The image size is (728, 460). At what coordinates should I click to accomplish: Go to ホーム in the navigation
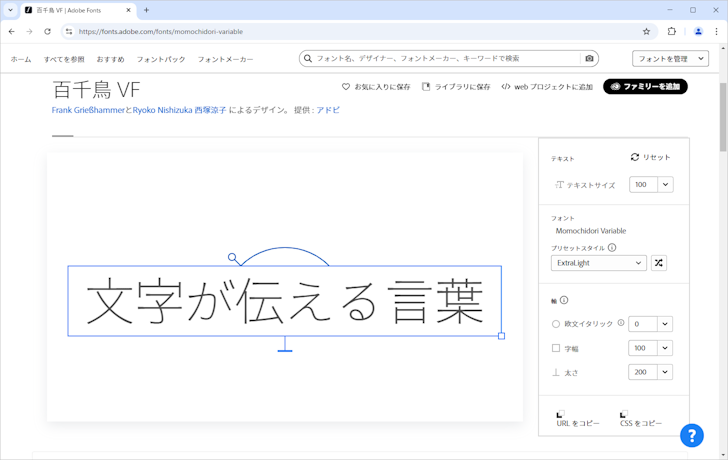pyautogui.click(x=21, y=59)
